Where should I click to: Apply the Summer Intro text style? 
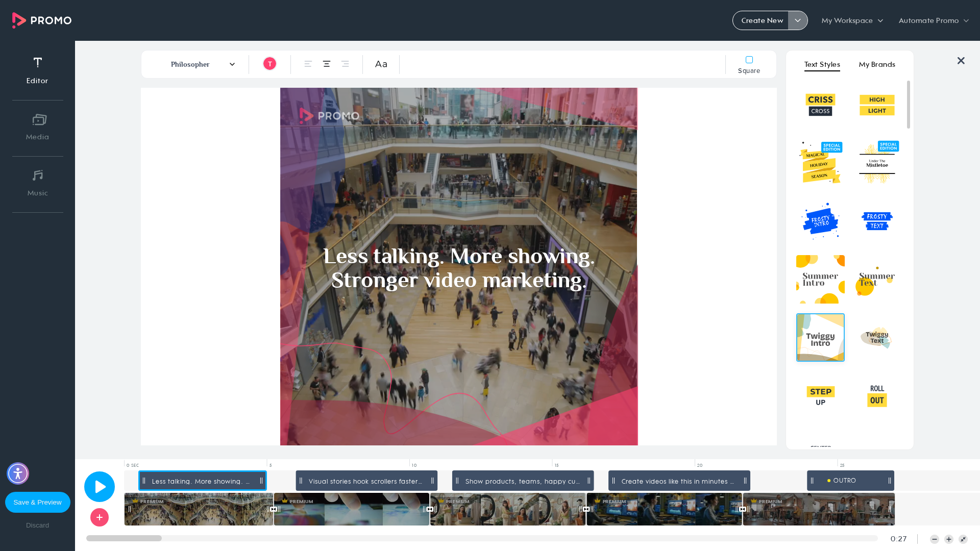click(x=820, y=279)
